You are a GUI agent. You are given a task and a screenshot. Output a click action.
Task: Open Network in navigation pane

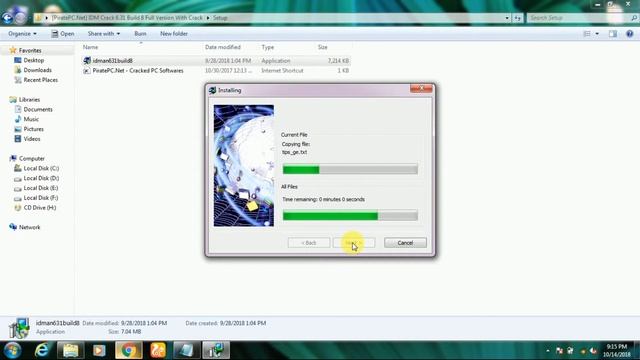[x=29, y=227]
